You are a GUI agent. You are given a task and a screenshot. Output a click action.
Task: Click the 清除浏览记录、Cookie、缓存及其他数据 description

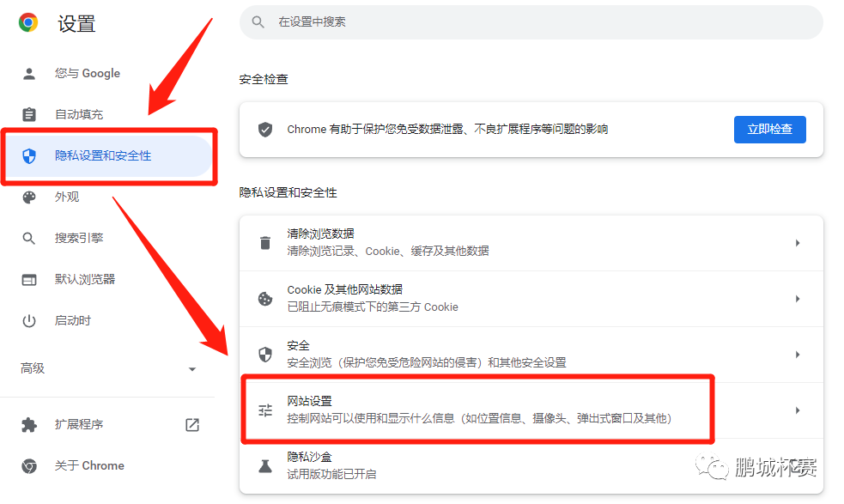(388, 252)
